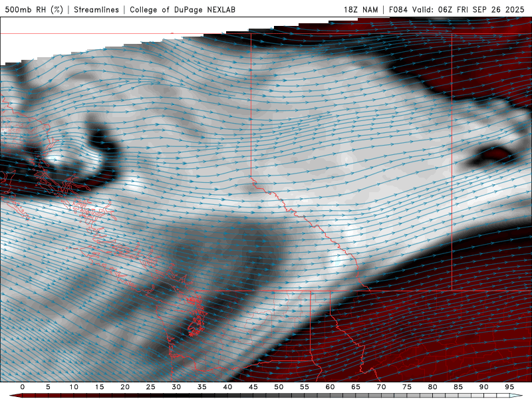Select the "F084" forecast hour text

tap(398, 9)
